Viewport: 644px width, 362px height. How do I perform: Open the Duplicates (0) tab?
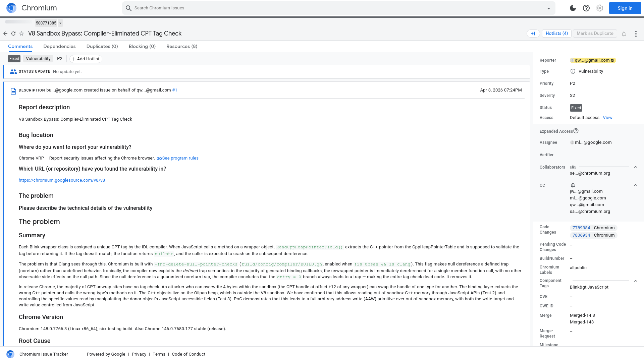point(102,47)
